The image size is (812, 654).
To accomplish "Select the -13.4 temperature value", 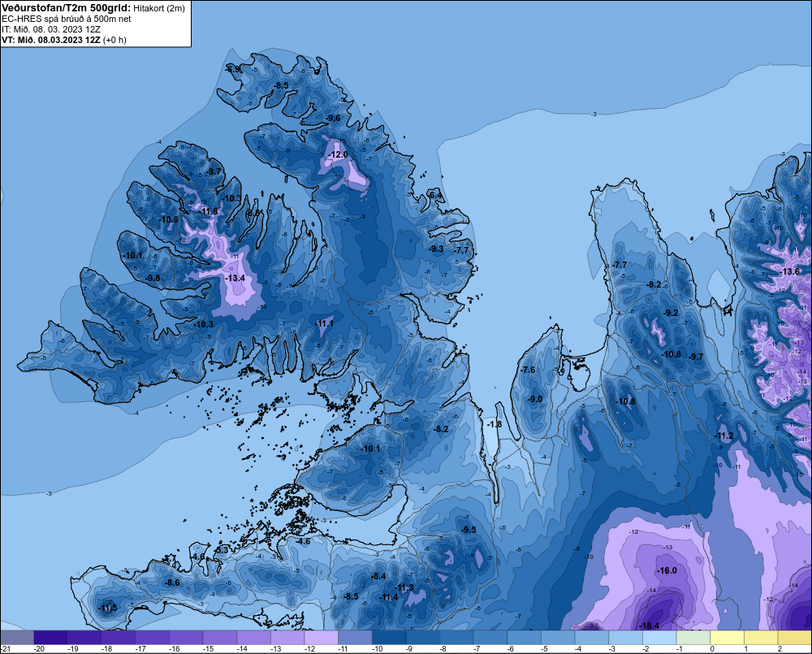I will point(235,279).
